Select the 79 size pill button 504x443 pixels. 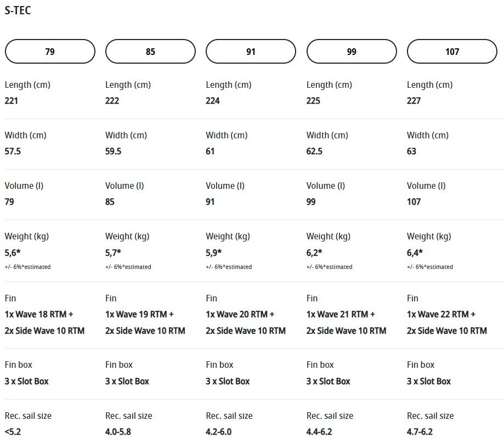pos(50,52)
